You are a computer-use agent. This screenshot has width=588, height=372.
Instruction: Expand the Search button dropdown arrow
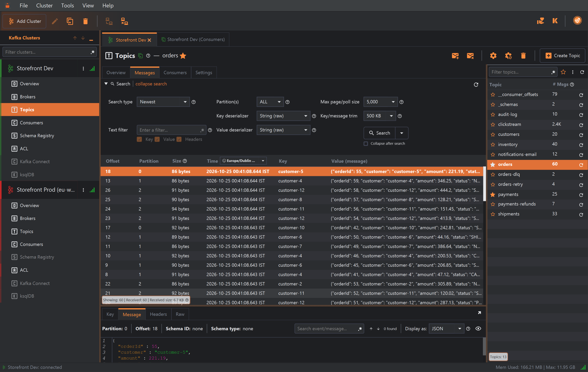pos(401,133)
